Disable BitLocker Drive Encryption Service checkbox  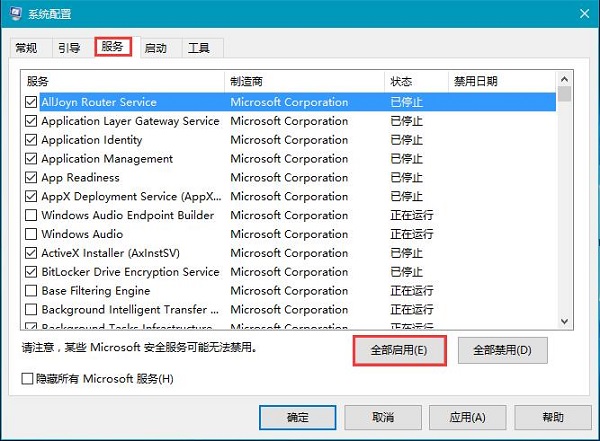click(x=31, y=272)
